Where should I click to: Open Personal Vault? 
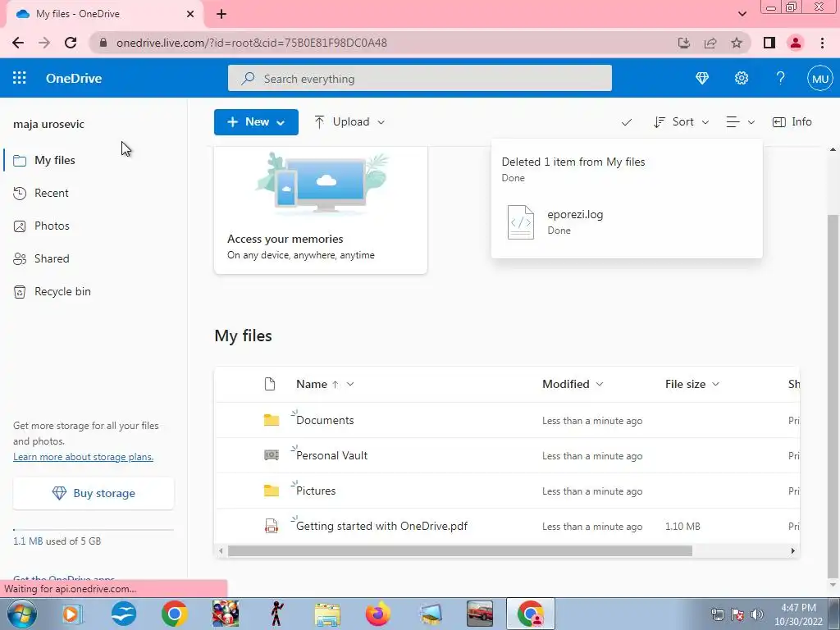pyautogui.click(x=331, y=455)
